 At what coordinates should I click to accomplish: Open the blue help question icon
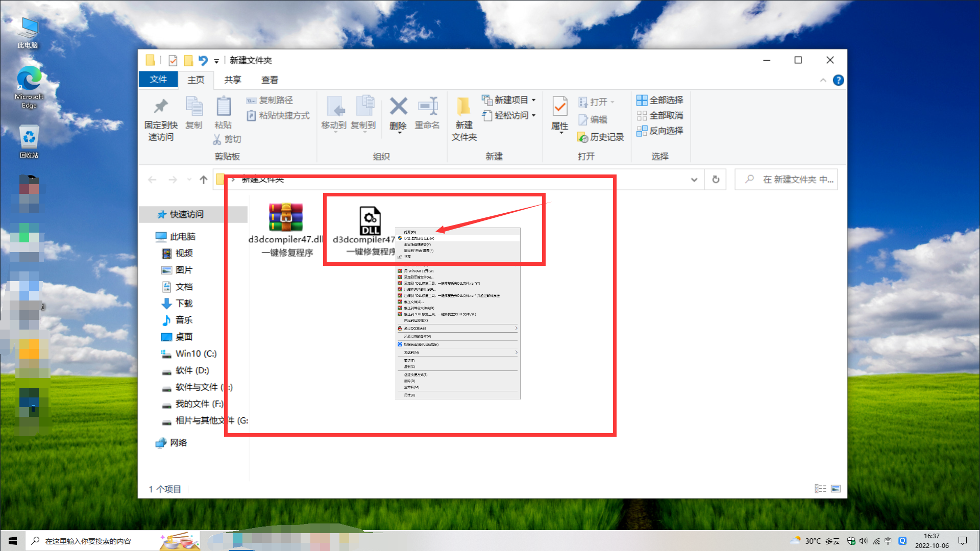tap(838, 80)
